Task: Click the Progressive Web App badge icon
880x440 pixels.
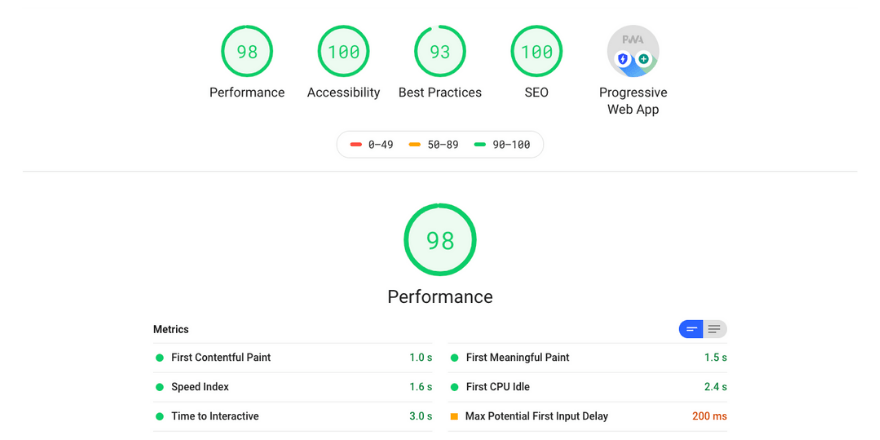Action: (x=633, y=52)
